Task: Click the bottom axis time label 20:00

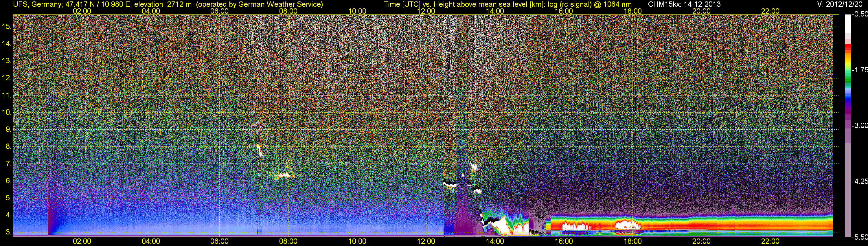Action: click(702, 241)
